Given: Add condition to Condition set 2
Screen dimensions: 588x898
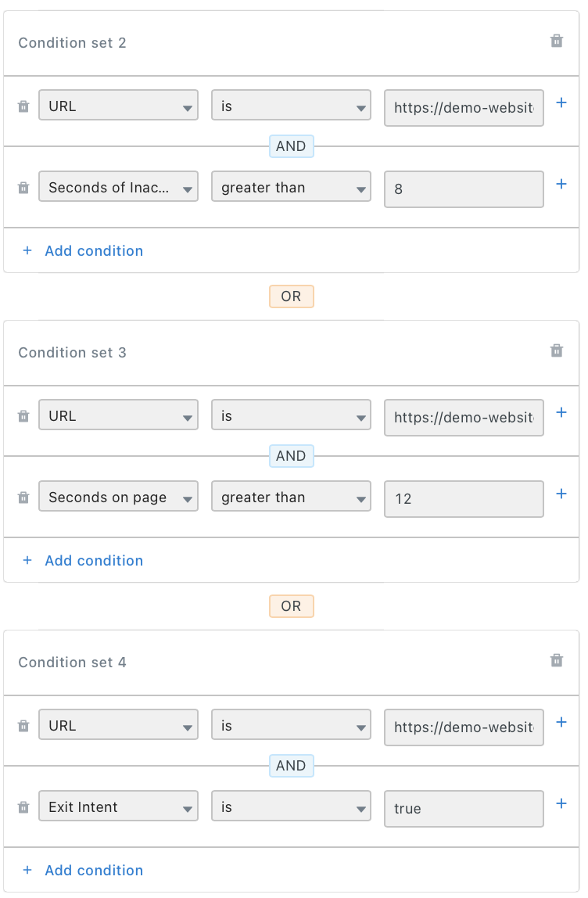Looking at the screenshot, I should [83, 251].
